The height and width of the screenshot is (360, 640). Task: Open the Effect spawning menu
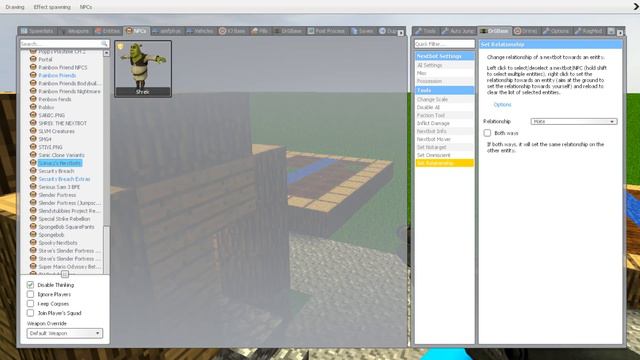[x=52, y=7]
